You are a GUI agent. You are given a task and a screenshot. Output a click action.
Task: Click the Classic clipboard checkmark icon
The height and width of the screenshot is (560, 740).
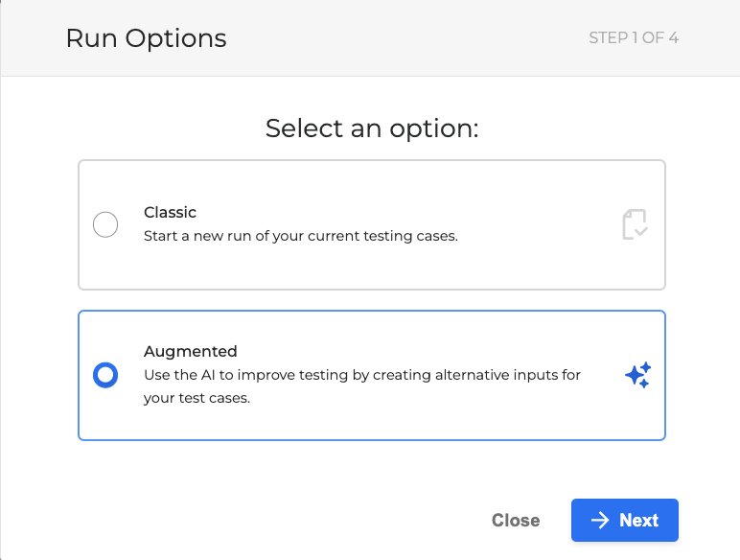pyautogui.click(x=635, y=224)
